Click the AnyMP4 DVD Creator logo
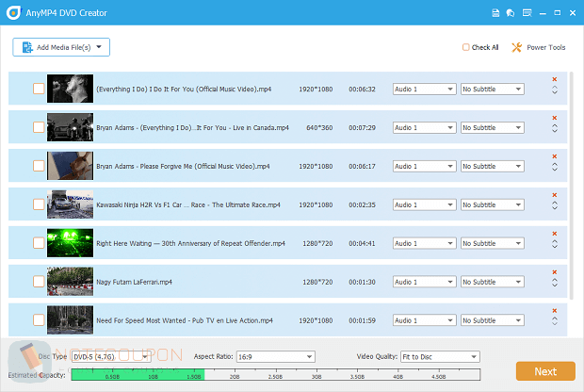The image size is (584, 392). point(14,12)
